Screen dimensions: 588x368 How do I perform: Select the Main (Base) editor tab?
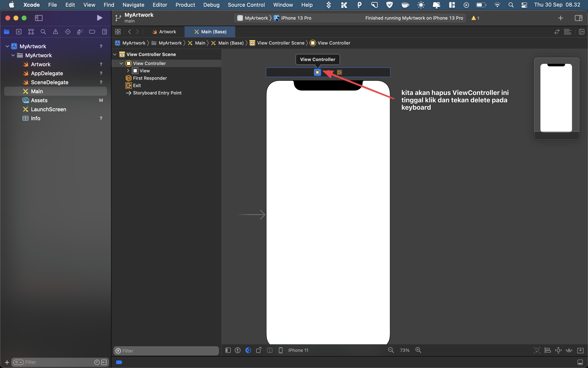pos(210,32)
